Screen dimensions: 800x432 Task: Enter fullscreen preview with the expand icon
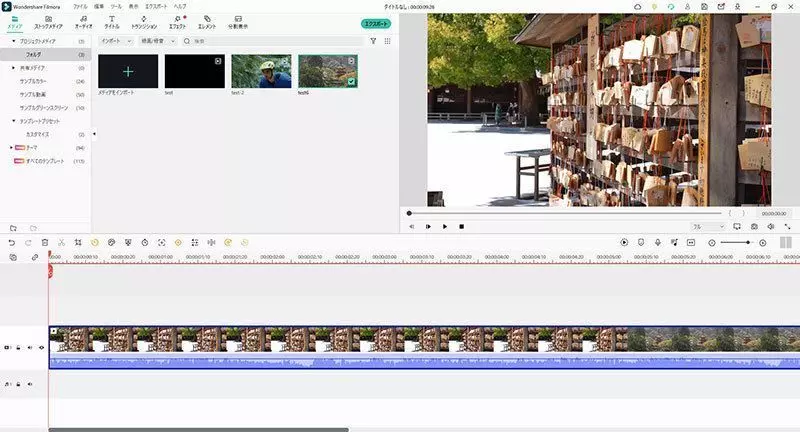click(787, 227)
